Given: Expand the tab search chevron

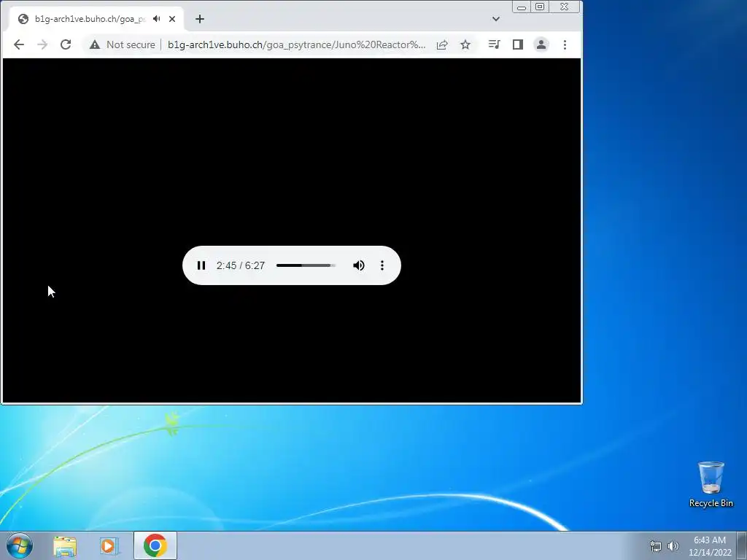Looking at the screenshot, I should (496, 19).
